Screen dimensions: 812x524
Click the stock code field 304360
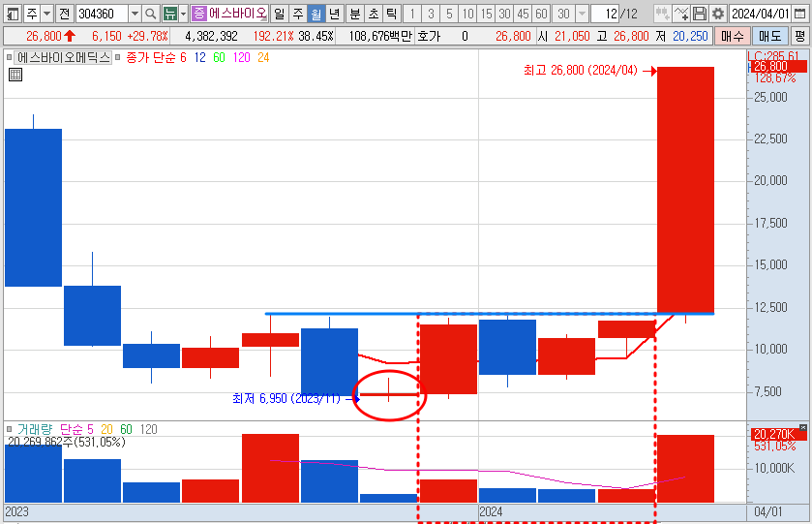(x=102, y=14)
